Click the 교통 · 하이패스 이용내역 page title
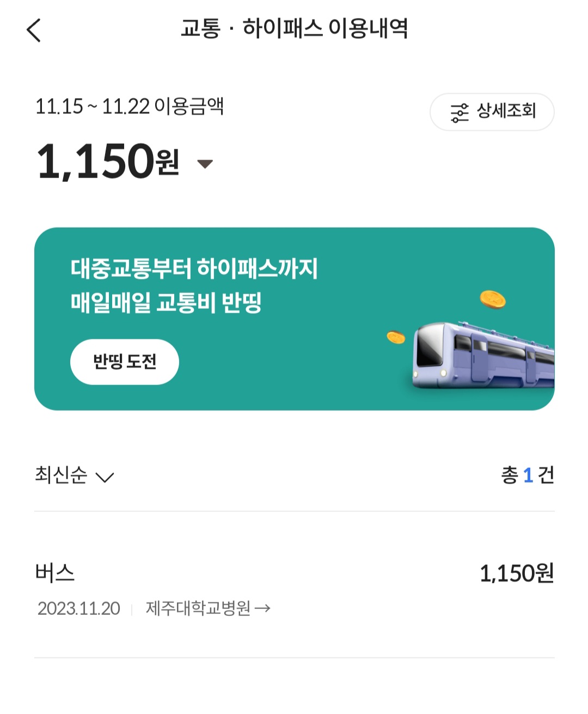The width and height of the screenshot is (588, 714). coord(294,28)
